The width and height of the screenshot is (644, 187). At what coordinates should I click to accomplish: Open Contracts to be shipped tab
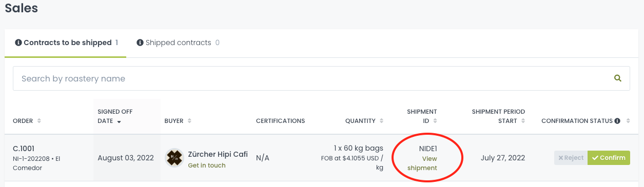click(x=66, y=43)
